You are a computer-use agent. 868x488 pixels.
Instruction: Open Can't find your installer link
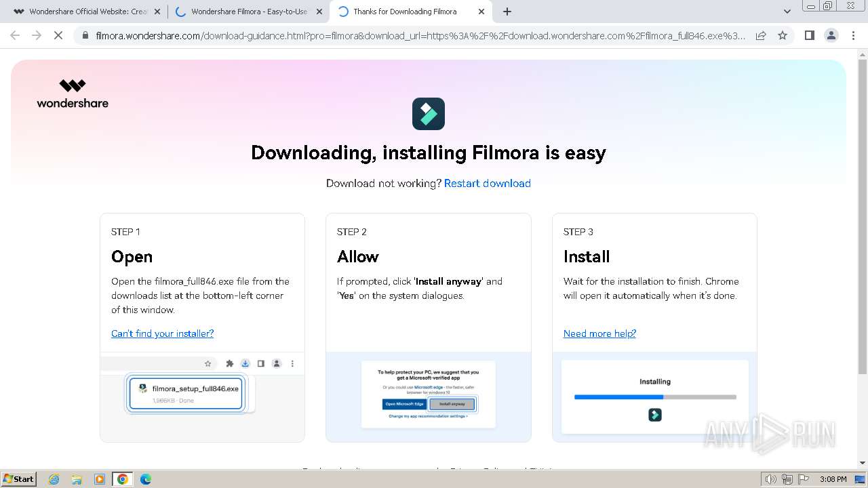pos(163,333)
